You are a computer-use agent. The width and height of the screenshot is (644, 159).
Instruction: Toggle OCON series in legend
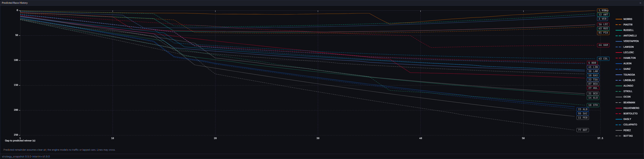(x=623, y=97)
